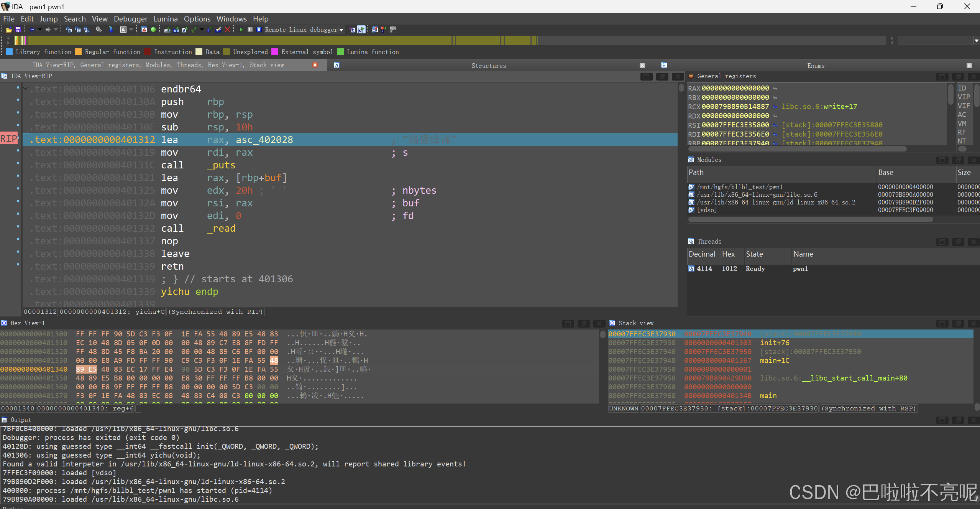The width and height of the screenshot is (980, 509).
Task: Pause the debugged process
Action: pos(250,30)
